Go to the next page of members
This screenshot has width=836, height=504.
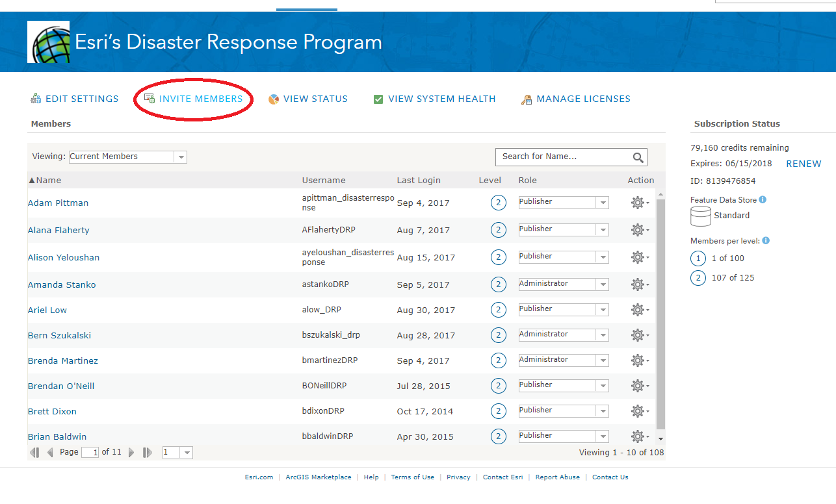coord(131,452)
